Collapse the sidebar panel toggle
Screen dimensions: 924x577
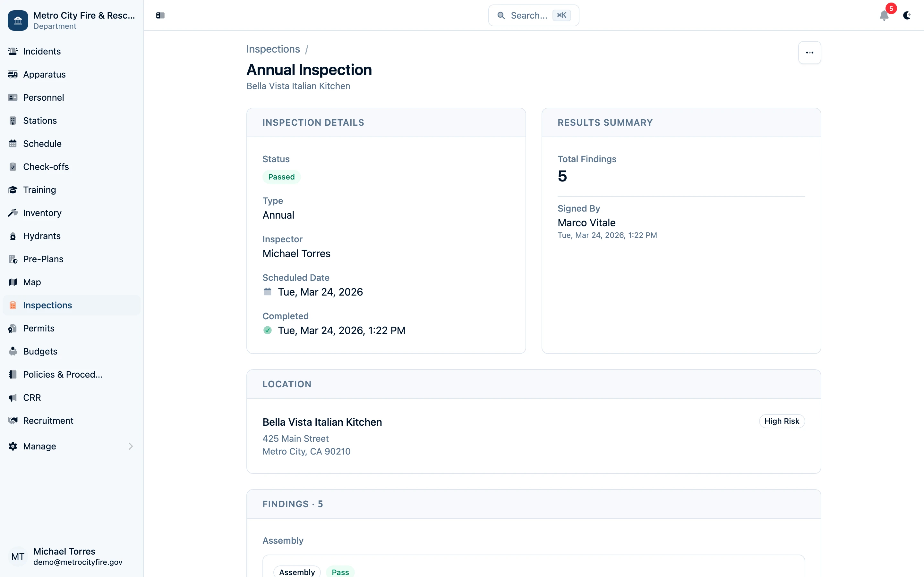160,16
